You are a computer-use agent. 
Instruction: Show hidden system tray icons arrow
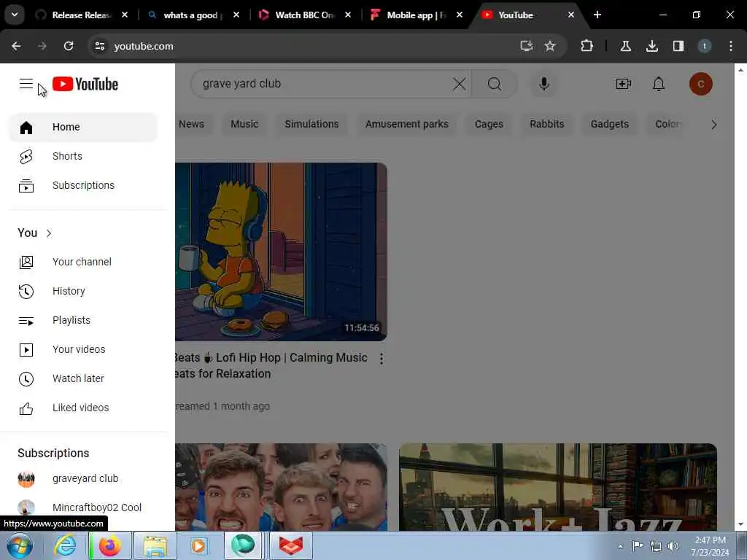620,546
